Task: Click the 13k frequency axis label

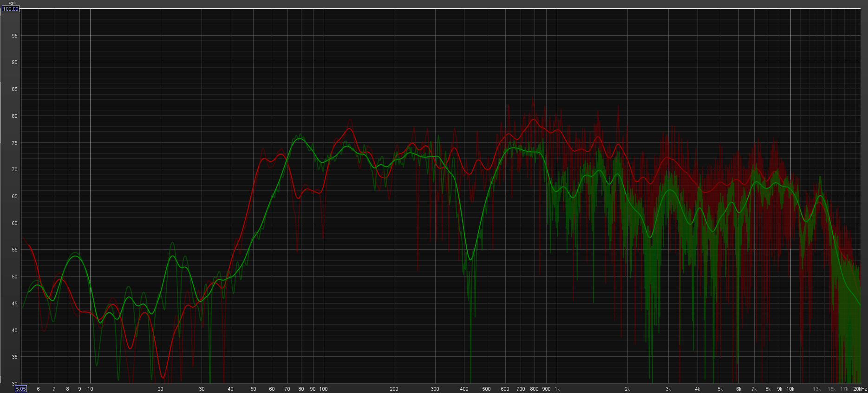Action: click(x=817, y=389)
